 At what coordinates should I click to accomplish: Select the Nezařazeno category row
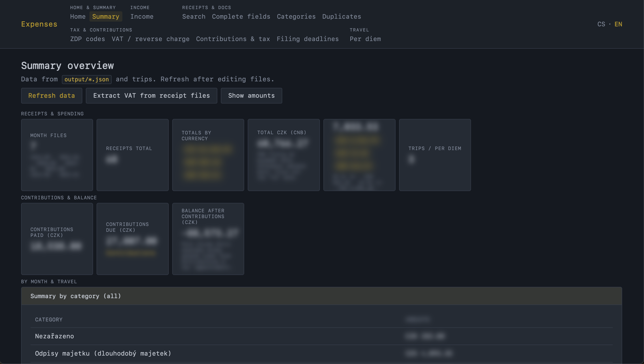click(x=321, y=336)
